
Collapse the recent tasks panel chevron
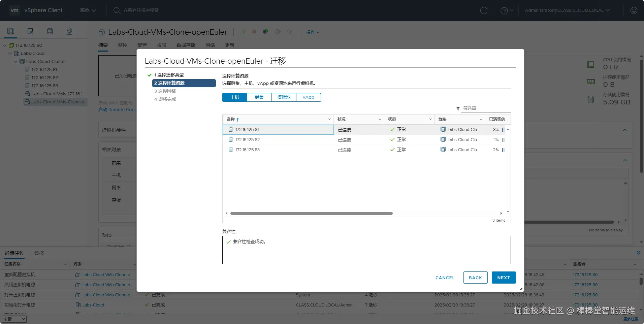[x=638, y=253]
